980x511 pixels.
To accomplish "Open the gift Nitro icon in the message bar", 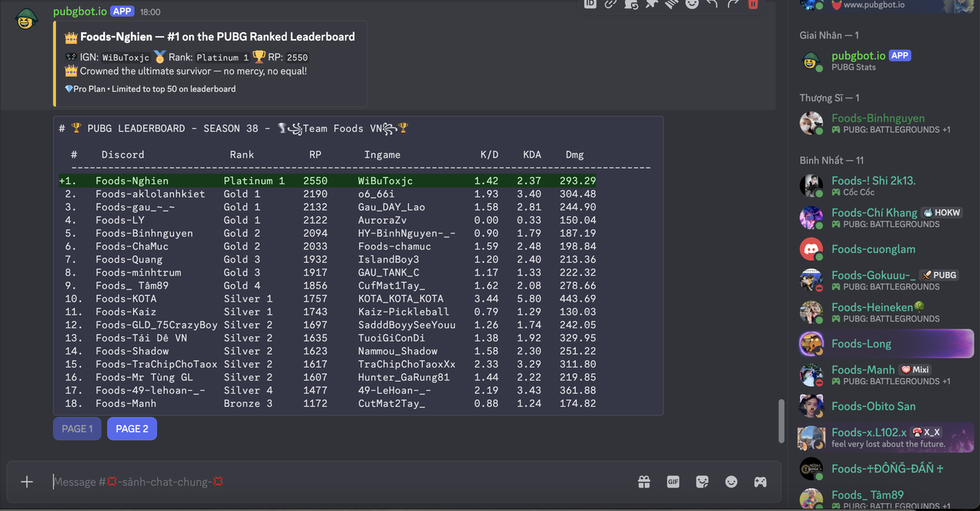I will click(x=644, y=482).
